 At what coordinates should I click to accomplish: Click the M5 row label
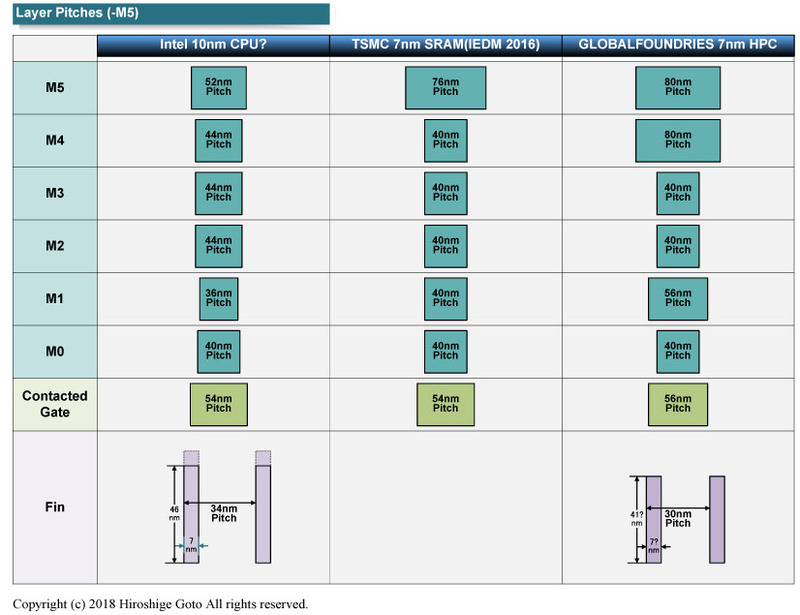(55, 87)
